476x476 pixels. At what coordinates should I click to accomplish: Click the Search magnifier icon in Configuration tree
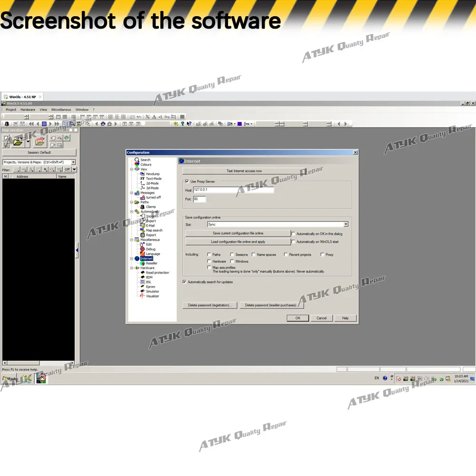[x=137, y=159]
